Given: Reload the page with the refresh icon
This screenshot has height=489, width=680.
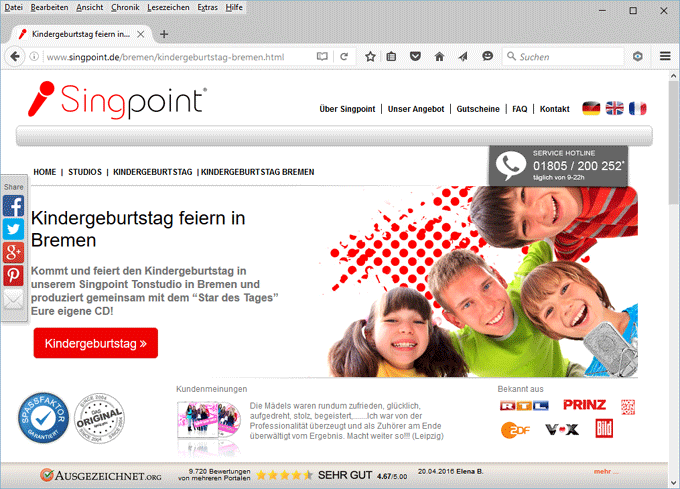Looking at the screenshot, I should coord(344,56).
